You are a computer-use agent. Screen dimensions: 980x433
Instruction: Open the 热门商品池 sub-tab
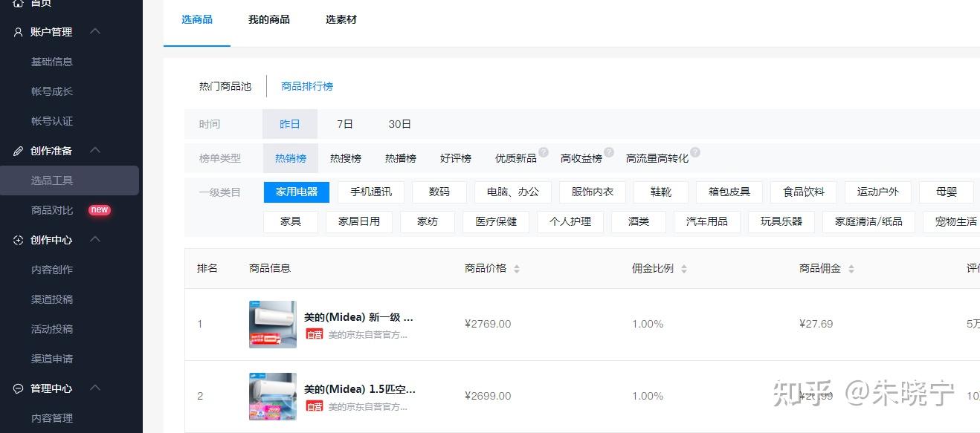[225, 86]
